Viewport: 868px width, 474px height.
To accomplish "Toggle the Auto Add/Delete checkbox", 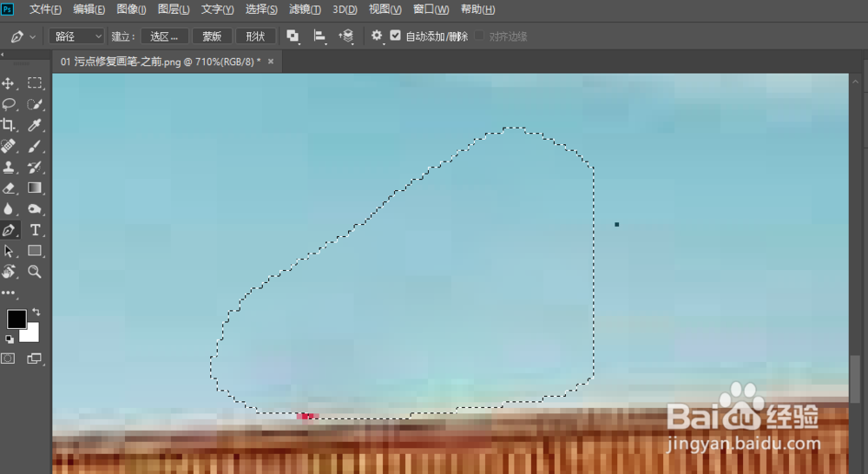I will point(395,36).
